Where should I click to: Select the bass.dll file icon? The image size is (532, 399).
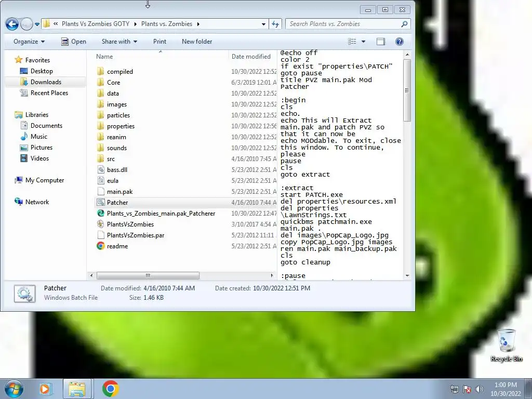click(100, 170)
